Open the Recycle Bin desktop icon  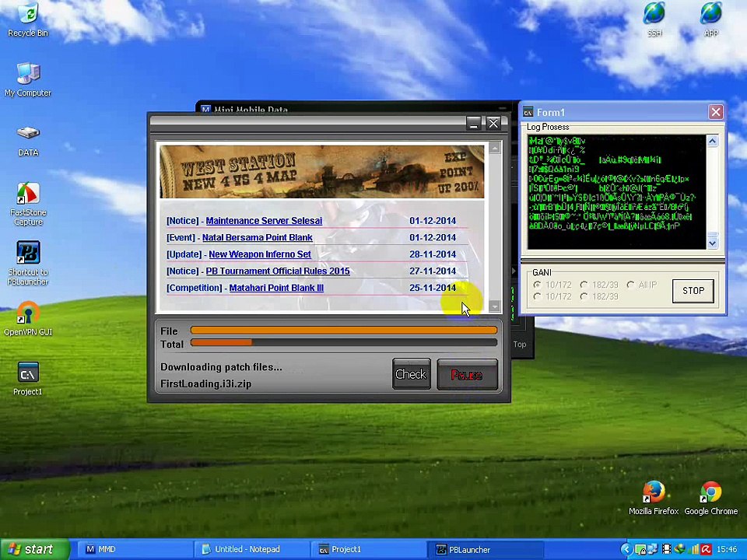[x=28, y=20]
